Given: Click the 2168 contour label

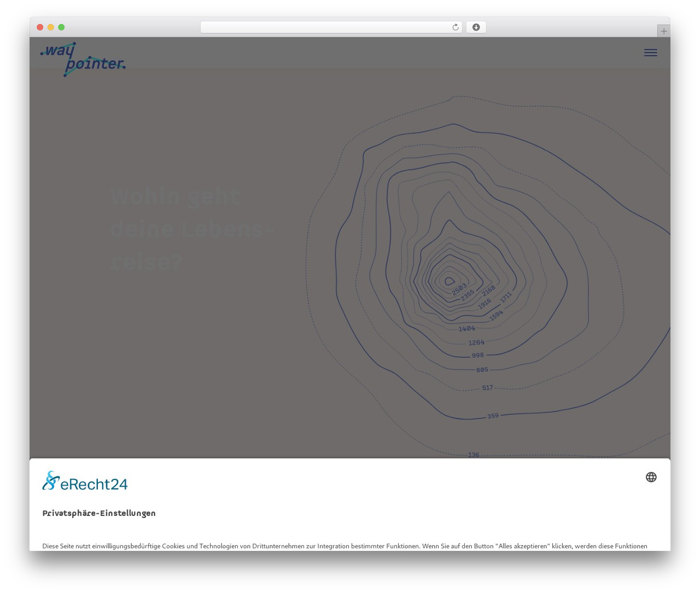Looking at the screenshot, I should [488, 290].
